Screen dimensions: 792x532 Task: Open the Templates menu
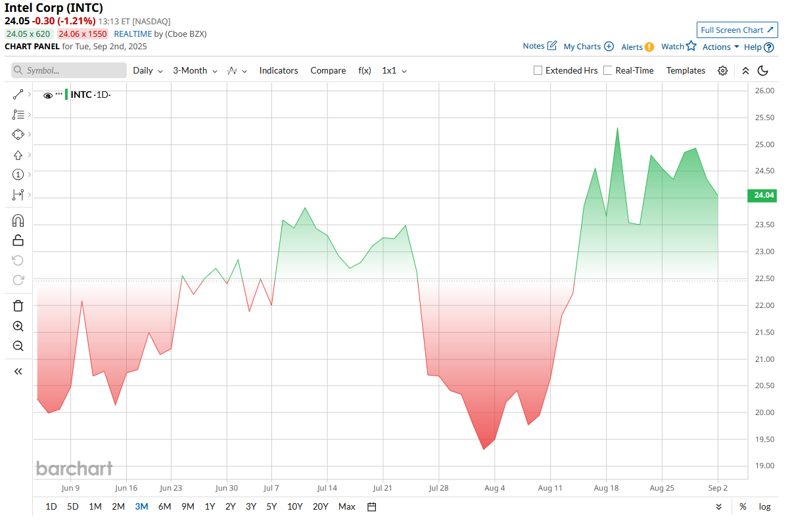pos(686,70)
